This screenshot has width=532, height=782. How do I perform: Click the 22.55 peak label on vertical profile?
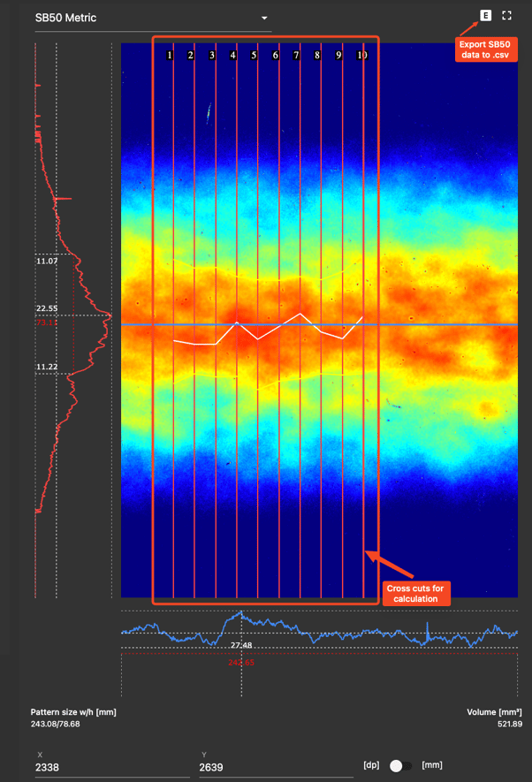tap(47, 308)
